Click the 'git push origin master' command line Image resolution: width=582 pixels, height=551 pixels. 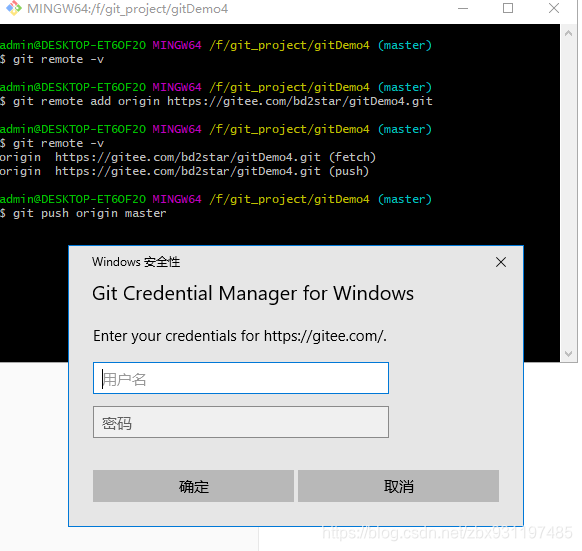[83, 213]
